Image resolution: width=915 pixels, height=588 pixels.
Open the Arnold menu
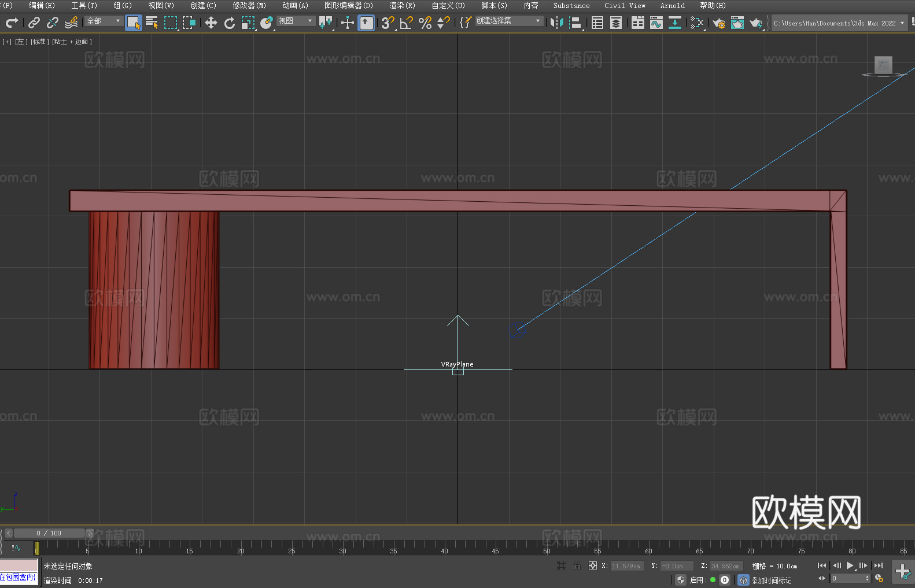click(x=672, y=5)
